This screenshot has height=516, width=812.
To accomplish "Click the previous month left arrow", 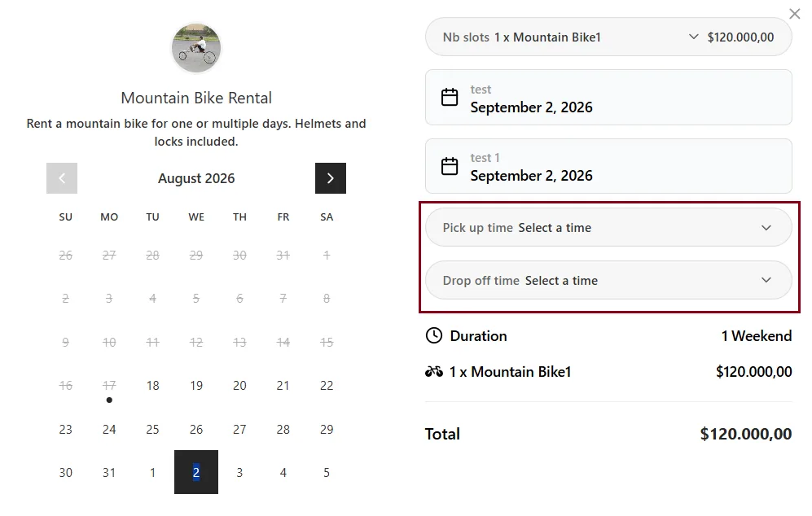I will 62,178.
